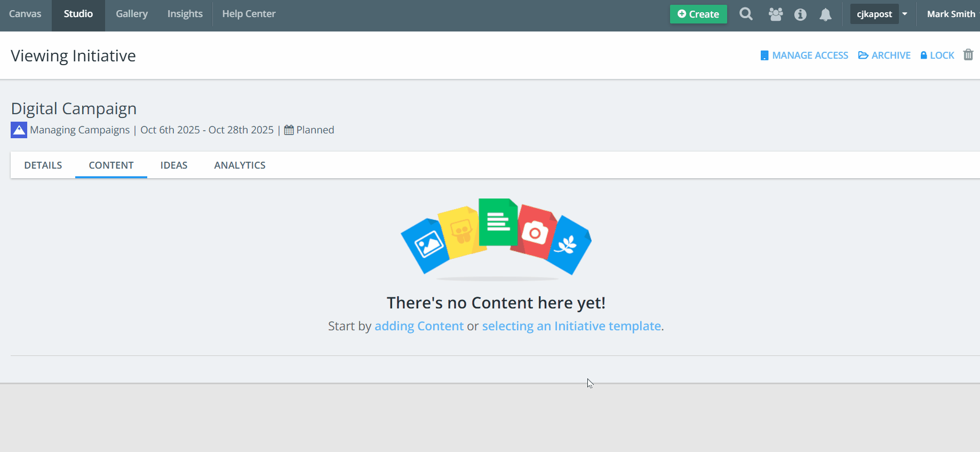Open the info circle icon
The image size is (980, 452).
tap(800, 14)
